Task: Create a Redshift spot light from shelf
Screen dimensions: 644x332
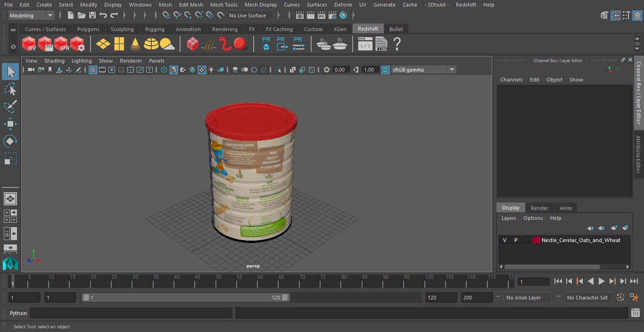Action: 135,44
